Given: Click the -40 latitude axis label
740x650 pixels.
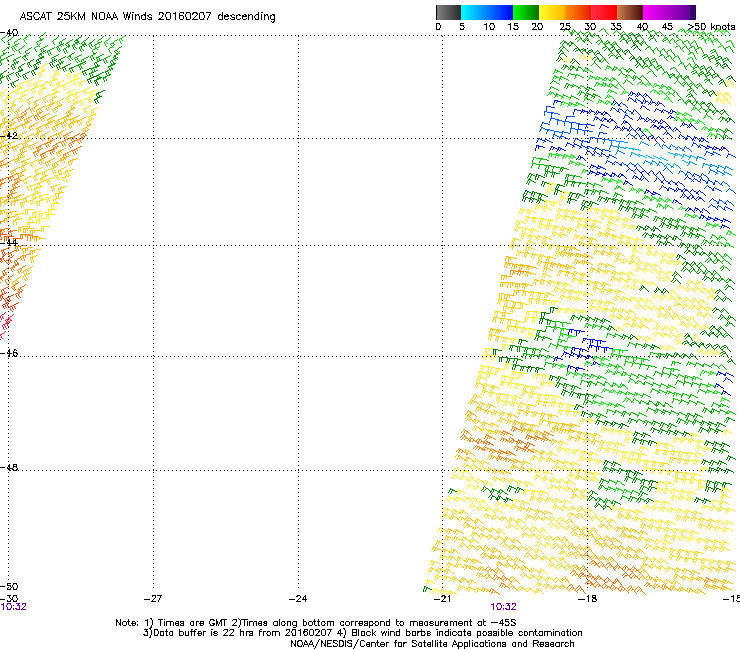Looking at the screenshot, I should pyautogui.click(x=9, y=33).
